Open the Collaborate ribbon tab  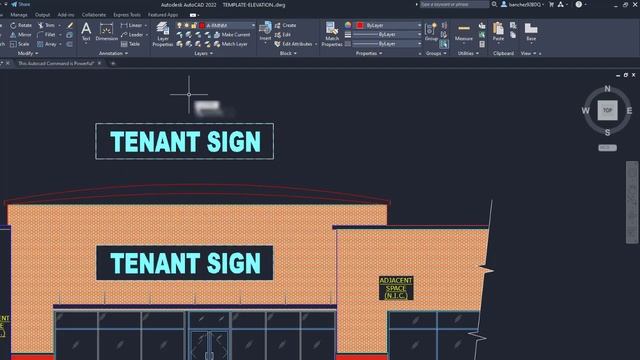93,15
